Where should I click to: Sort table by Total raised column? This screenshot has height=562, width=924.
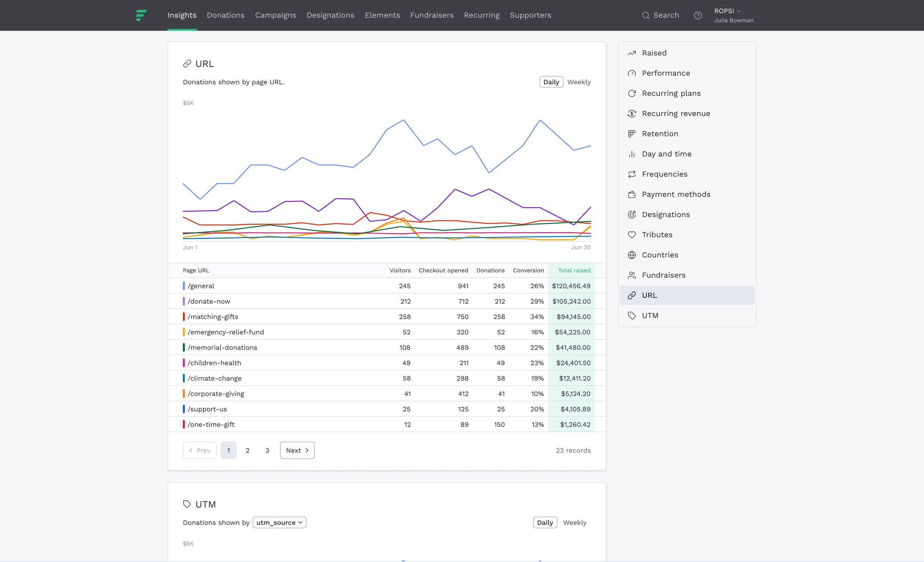point(574,270)
